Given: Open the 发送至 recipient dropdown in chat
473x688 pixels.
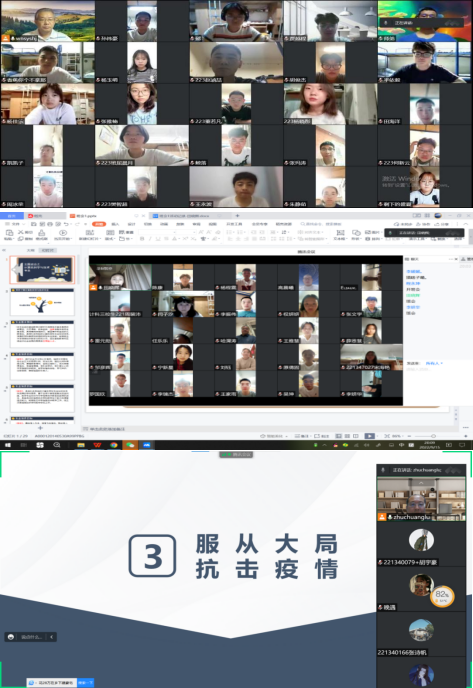Looking at the screenshot, I should [434, 364].
